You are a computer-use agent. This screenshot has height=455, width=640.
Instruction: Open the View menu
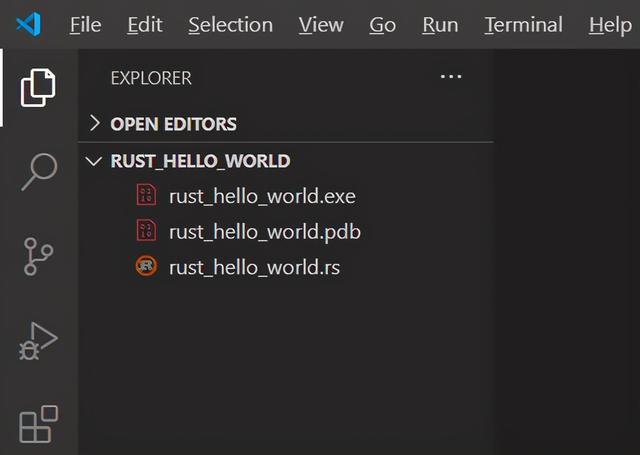click(321, 25)
